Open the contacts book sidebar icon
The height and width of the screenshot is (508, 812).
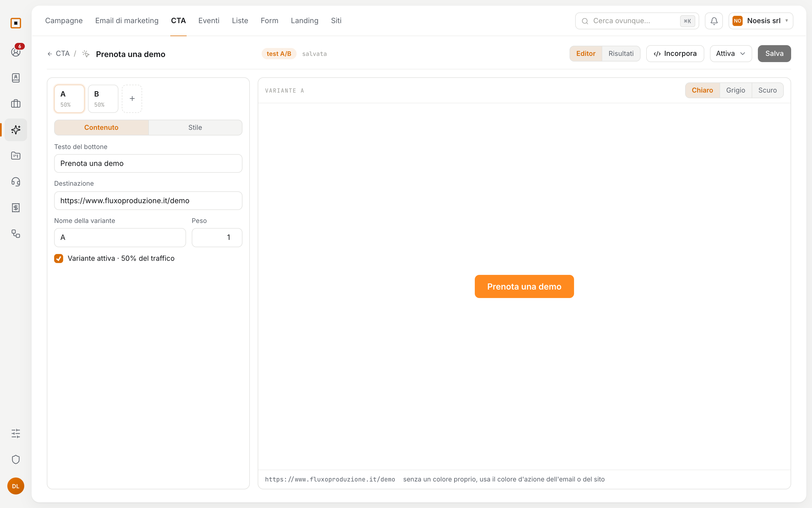pos(16,78)
